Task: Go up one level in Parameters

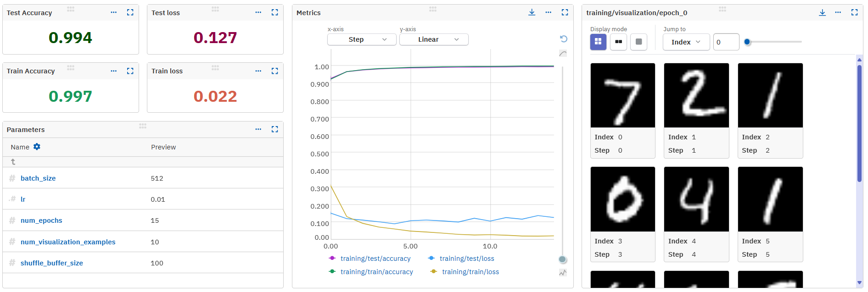Action: click(13, 162)
